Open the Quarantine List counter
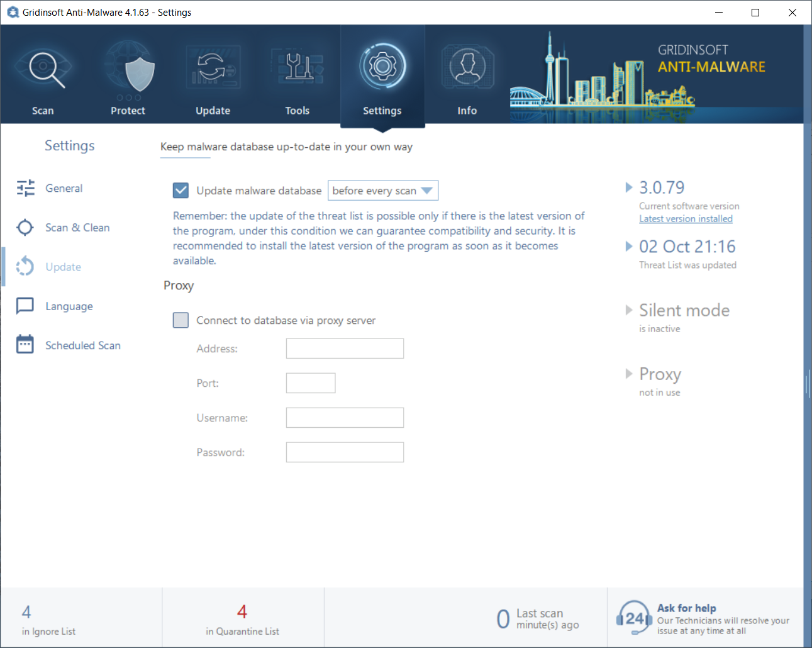Screen dimensions: 812x648 click(x=242, y=619)
